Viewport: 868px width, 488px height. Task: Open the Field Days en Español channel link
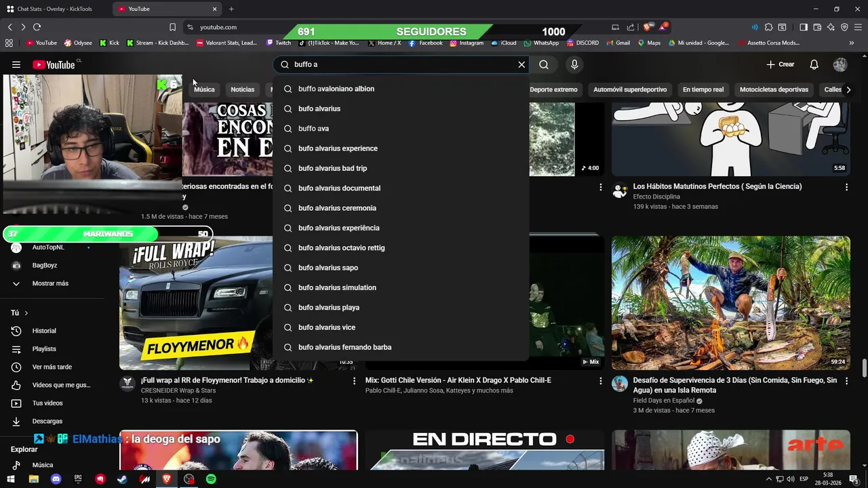664,401
